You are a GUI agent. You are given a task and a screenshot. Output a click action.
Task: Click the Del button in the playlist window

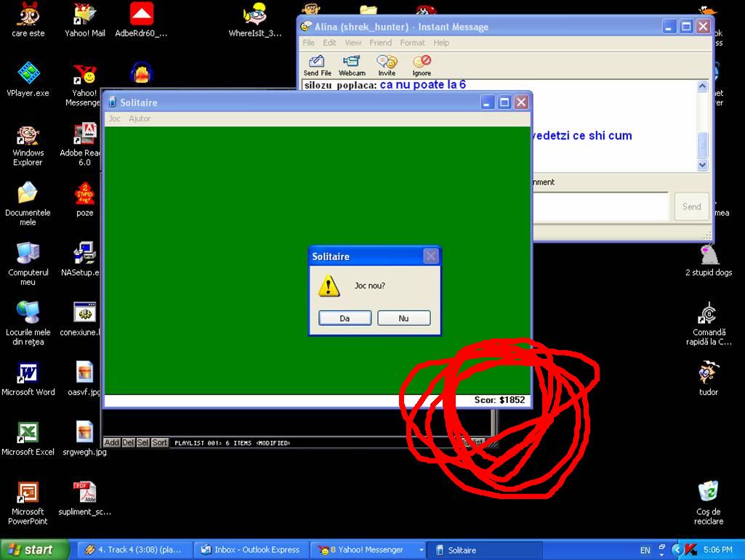pyautogui.click(x=128, y=442)
